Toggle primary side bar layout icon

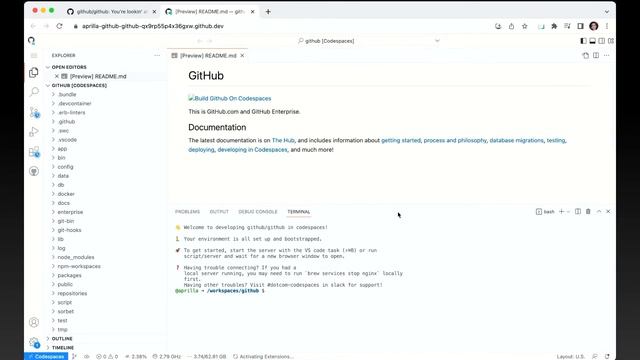coord(583,41)
